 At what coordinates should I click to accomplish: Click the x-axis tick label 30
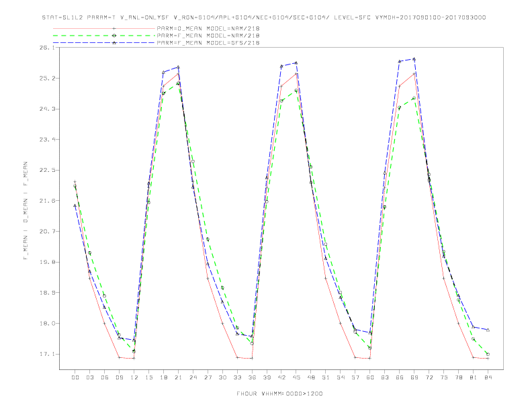pyautogui.click(x=222, y=377)
